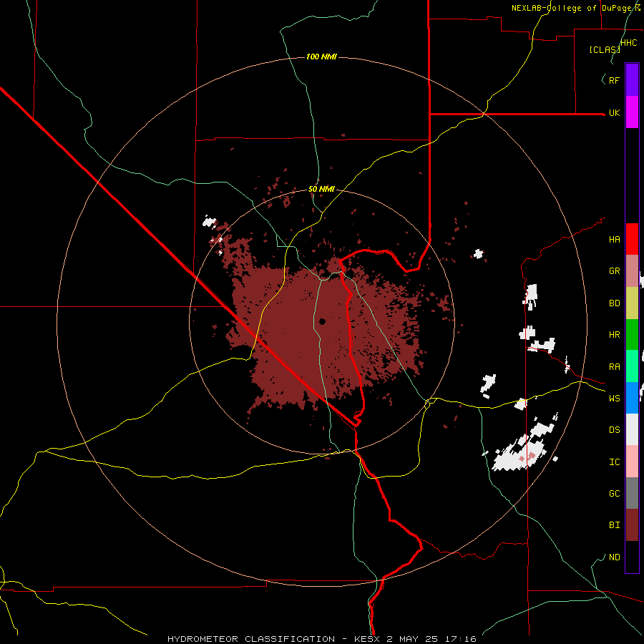This screenshot has height=644, width=644.
Task: Click the UK legend label
Action: (615, 113)
